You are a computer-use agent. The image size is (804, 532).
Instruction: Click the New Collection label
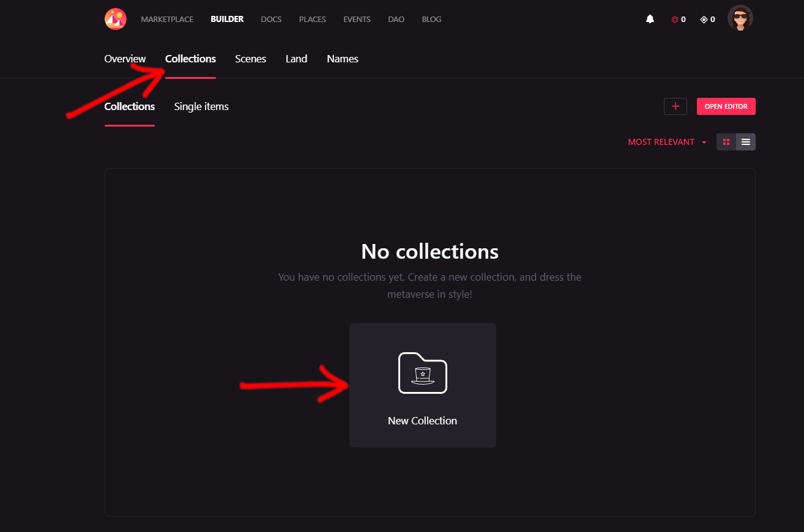pos(422,421)
